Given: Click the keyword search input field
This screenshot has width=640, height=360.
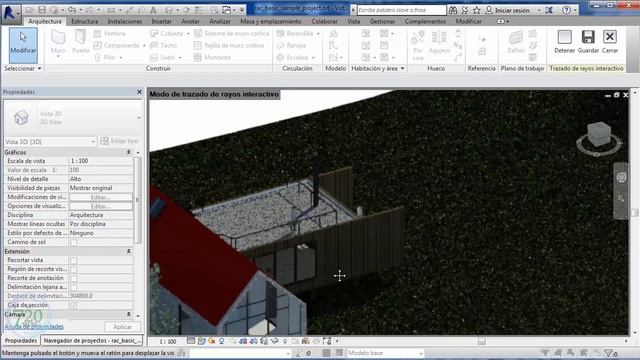Looking at the screenshot, I should [x=402, y=10].
